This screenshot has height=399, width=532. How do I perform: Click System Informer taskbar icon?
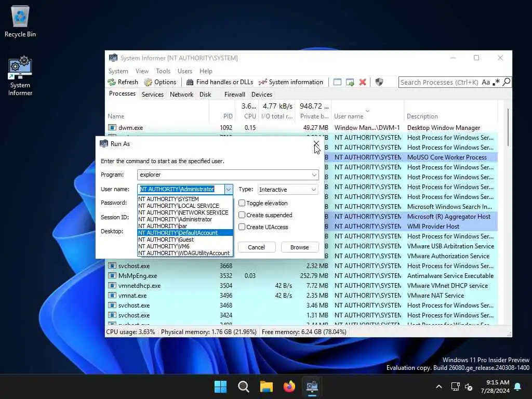tap(312, 387)
